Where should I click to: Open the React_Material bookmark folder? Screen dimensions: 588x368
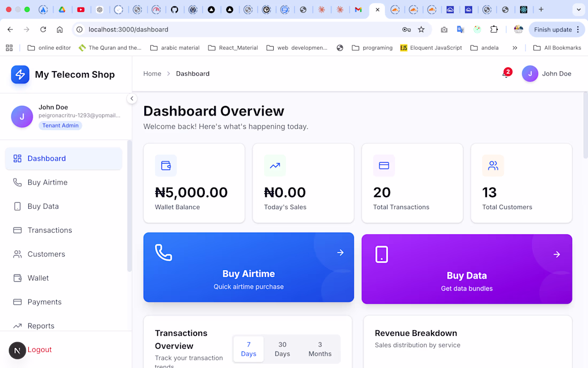click(233, 48)
